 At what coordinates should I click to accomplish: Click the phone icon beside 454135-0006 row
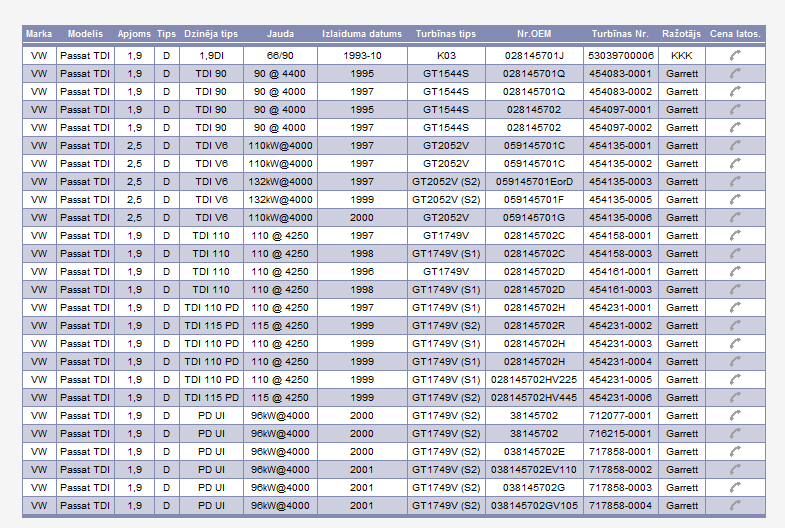pos(735,218)
